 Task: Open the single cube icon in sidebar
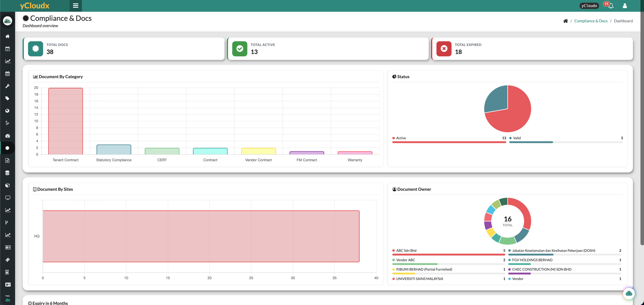point(8,185)
